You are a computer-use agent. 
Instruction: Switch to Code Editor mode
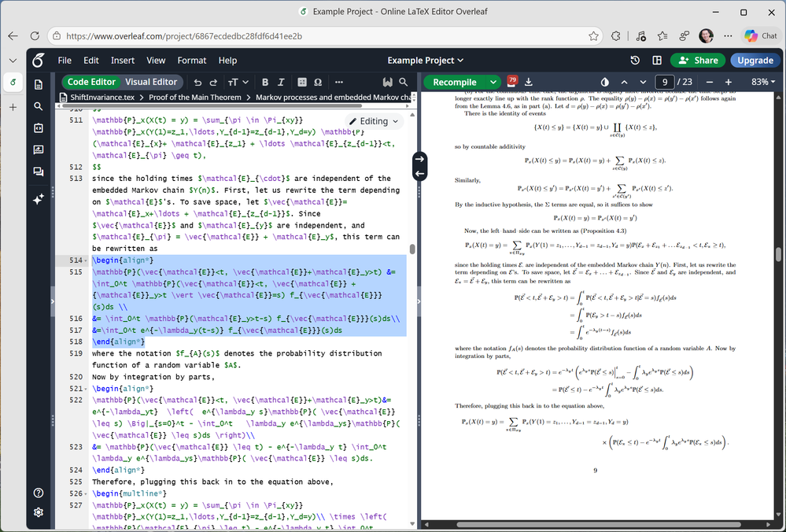91,82
